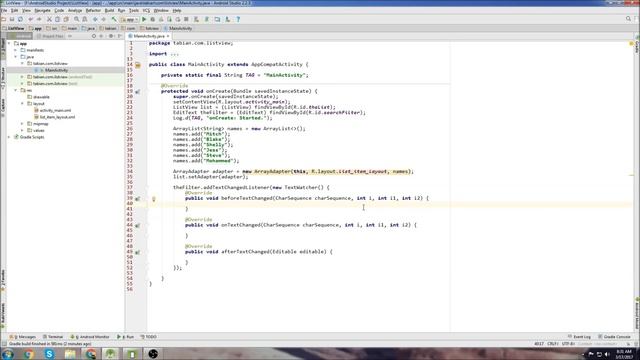Collapse the app module tree node

coord(9,43)
